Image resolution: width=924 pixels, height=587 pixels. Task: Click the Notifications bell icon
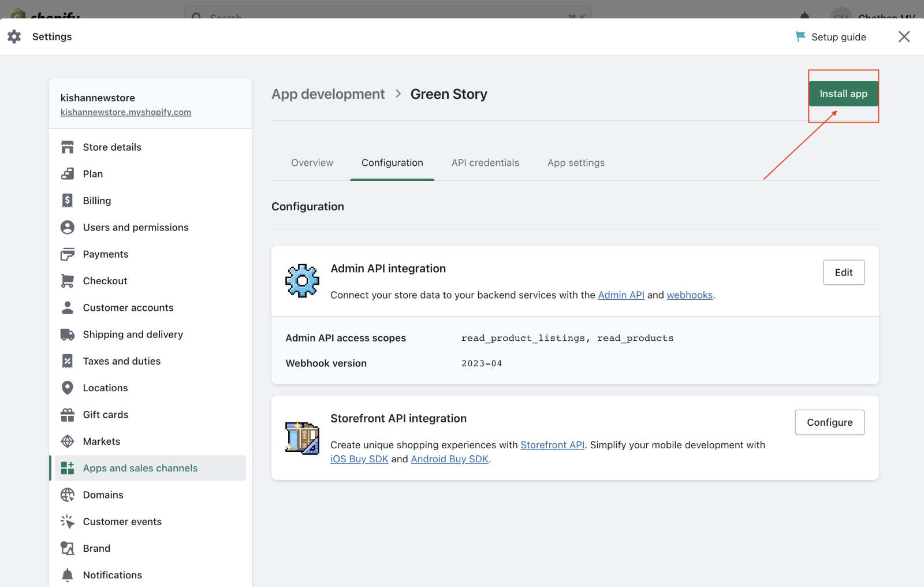pyautogui.click(x=68, y=575)
